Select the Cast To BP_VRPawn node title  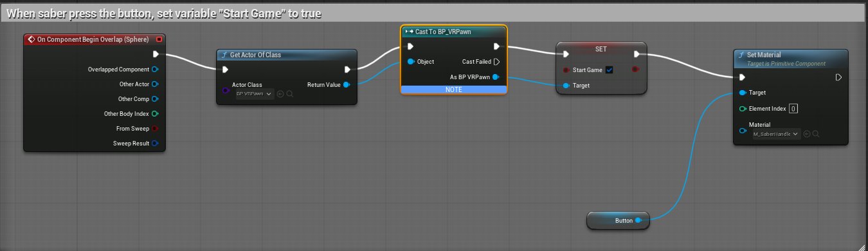pos(442,32)
